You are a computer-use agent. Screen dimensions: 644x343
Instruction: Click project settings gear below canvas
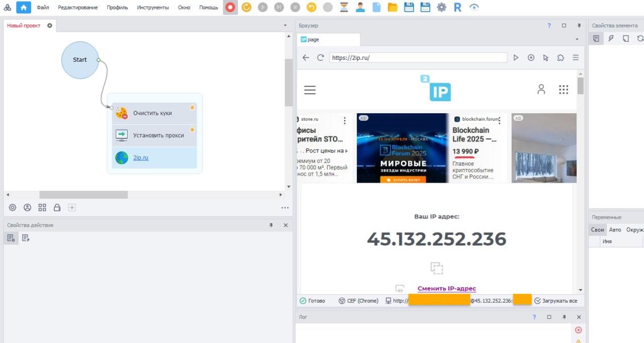coord(13,207)
